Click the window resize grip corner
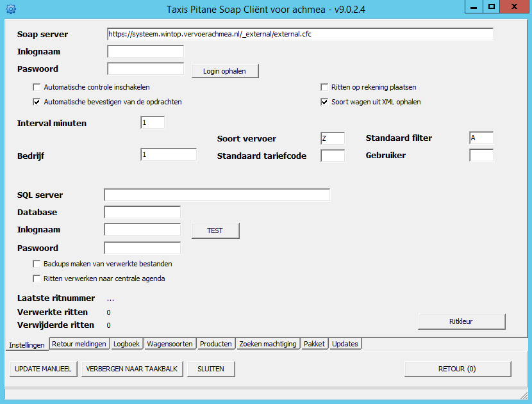Viewport: 532px width, 404px height. tap(524, 394)
